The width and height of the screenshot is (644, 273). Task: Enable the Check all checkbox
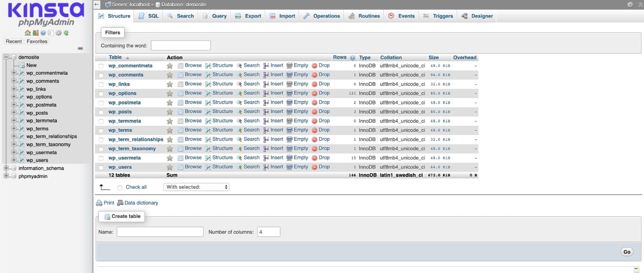120,187
